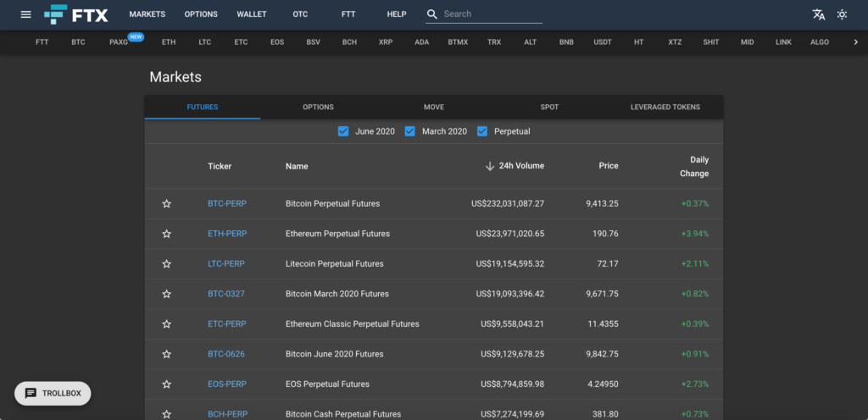Sort by the Price column header
The height and width of the screenshot is (420, 868).
tap(609, 166)
